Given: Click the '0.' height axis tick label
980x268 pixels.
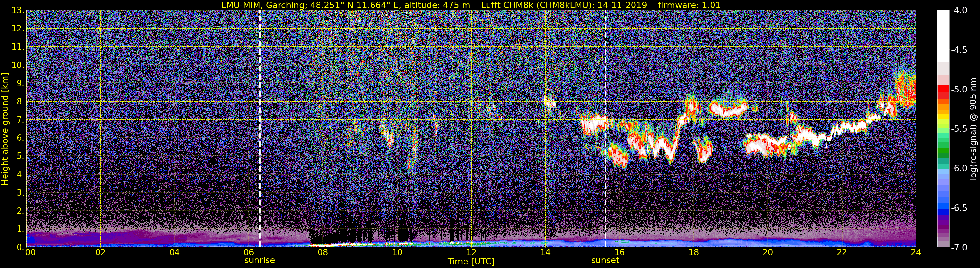Looking at the screenshot, I should pos(20,247).
